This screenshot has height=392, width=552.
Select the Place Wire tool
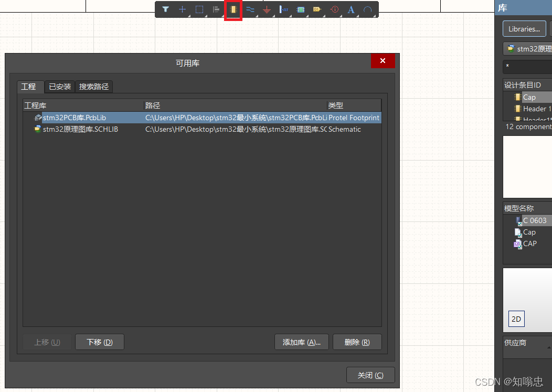coord(250,9)
